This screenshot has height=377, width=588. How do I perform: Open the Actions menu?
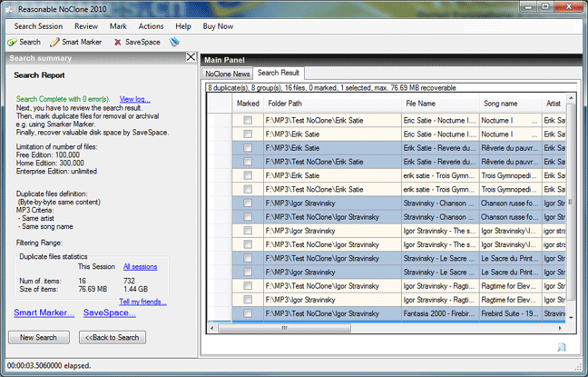(151, 26)
